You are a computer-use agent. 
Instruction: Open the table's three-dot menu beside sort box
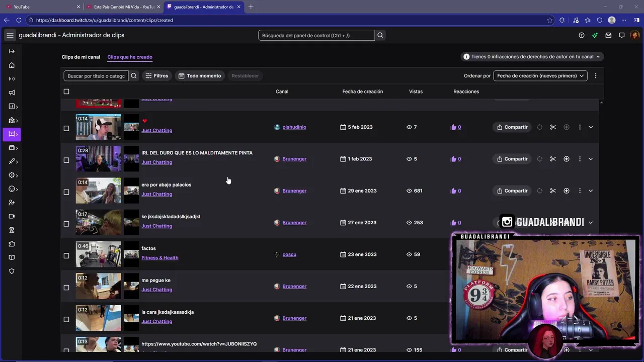point(596,76)
